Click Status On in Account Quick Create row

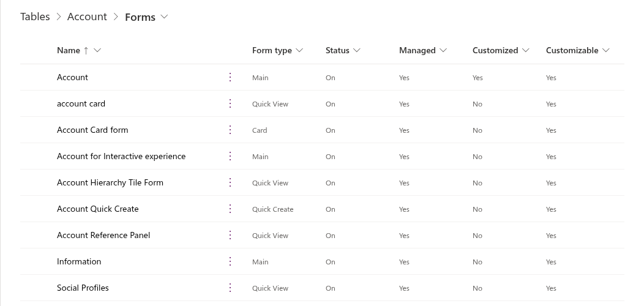[330, 209]
